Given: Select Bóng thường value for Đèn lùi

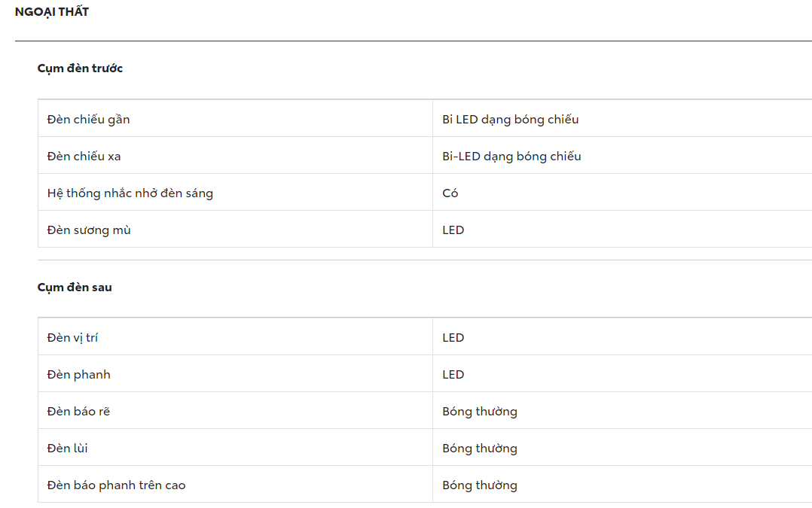Looking at the screenshot, I should pos(480,449).
